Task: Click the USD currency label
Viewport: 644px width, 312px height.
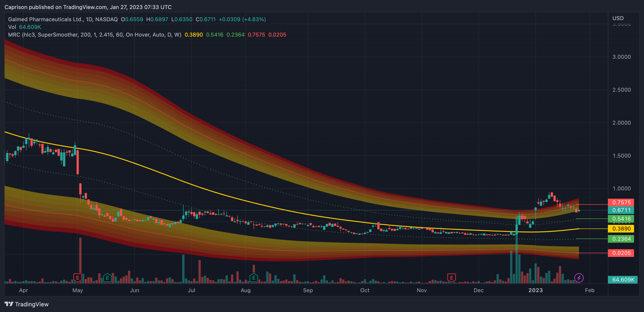Action: 618,18
